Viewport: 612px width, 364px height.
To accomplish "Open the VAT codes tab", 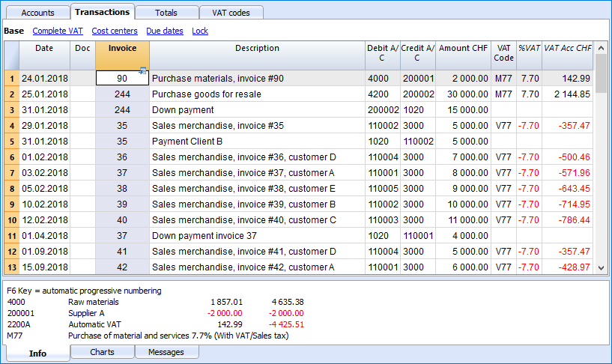I will 231,13.
